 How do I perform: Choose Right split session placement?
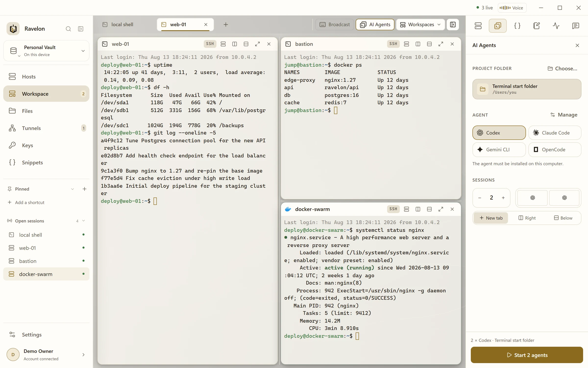tap(527, 218)
